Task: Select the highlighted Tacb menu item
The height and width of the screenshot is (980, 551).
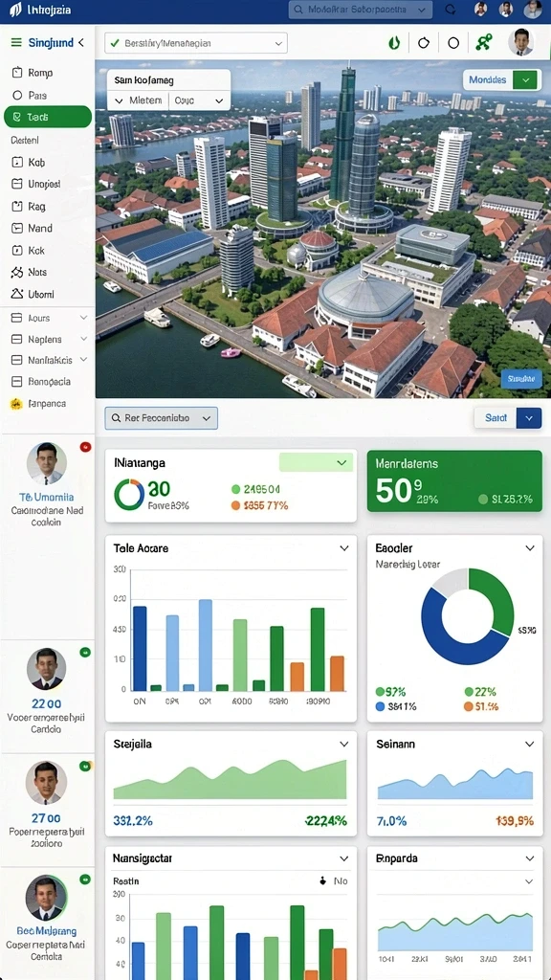Action: click(48, 117)
